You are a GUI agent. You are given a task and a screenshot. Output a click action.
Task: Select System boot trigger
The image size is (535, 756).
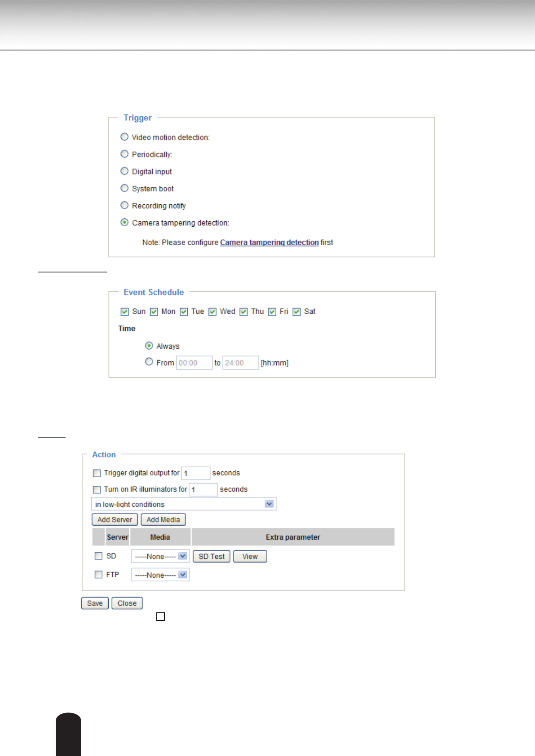pyautogui.click(x=124, y=188)
